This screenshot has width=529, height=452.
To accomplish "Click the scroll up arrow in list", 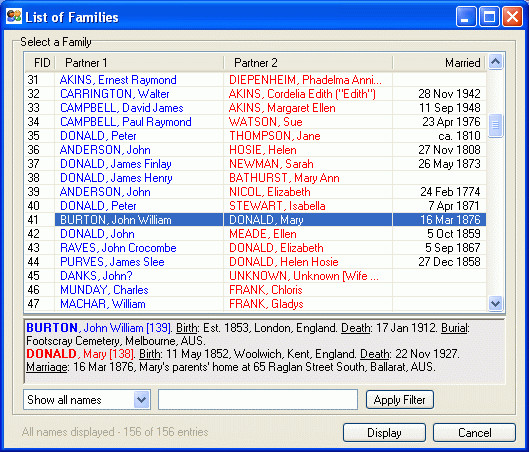I will coord(495,62).
